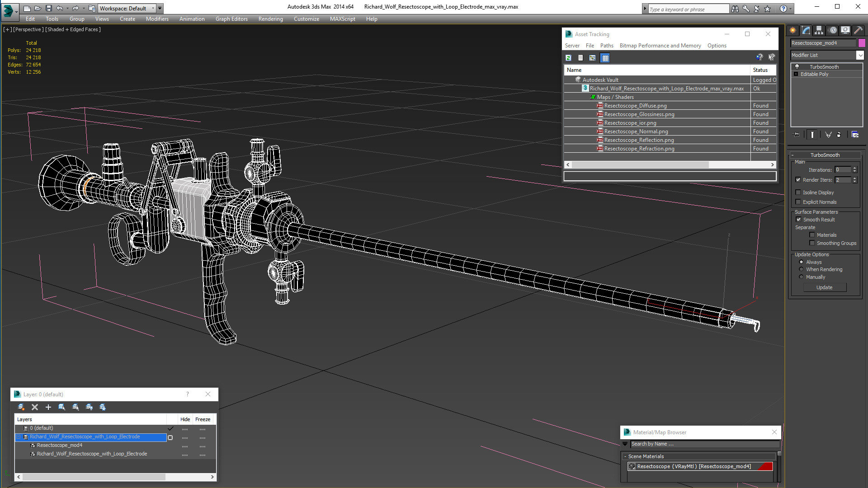Open Paths menu in Asset Tracking

(607, 46)
